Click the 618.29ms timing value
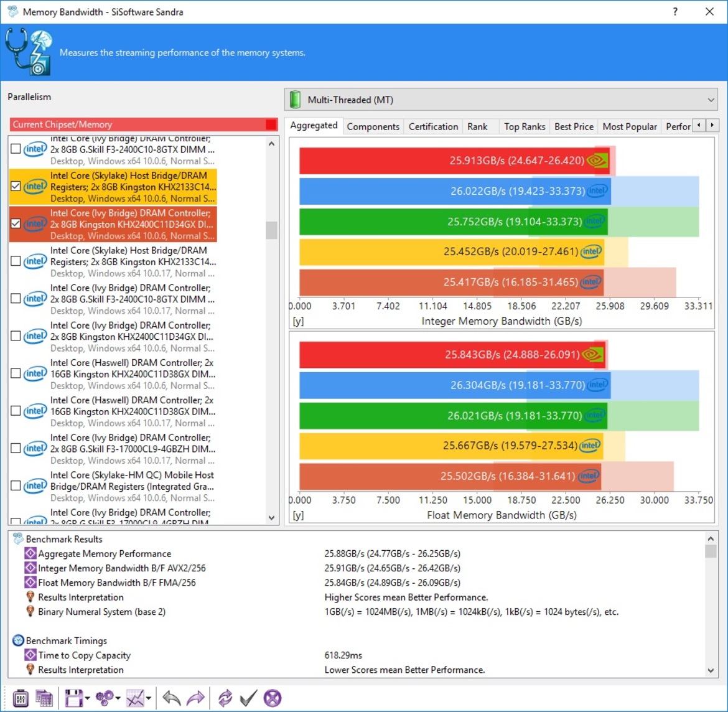 (343, 655)
